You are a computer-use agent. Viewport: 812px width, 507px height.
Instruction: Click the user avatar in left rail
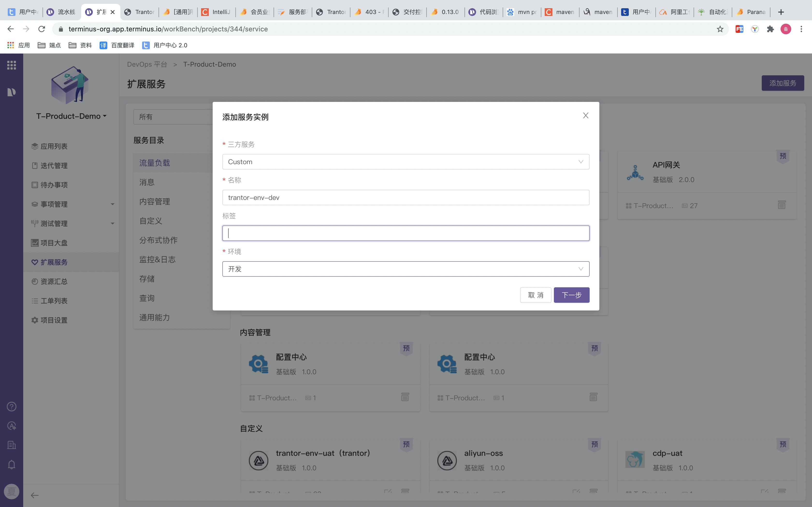pos(11,492)
